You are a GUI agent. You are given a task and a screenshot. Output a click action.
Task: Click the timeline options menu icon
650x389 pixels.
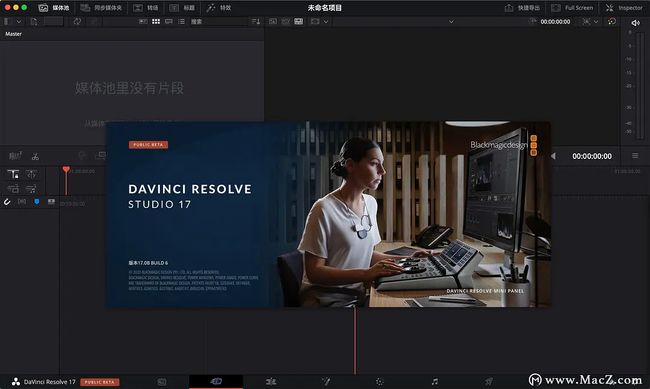635,156
